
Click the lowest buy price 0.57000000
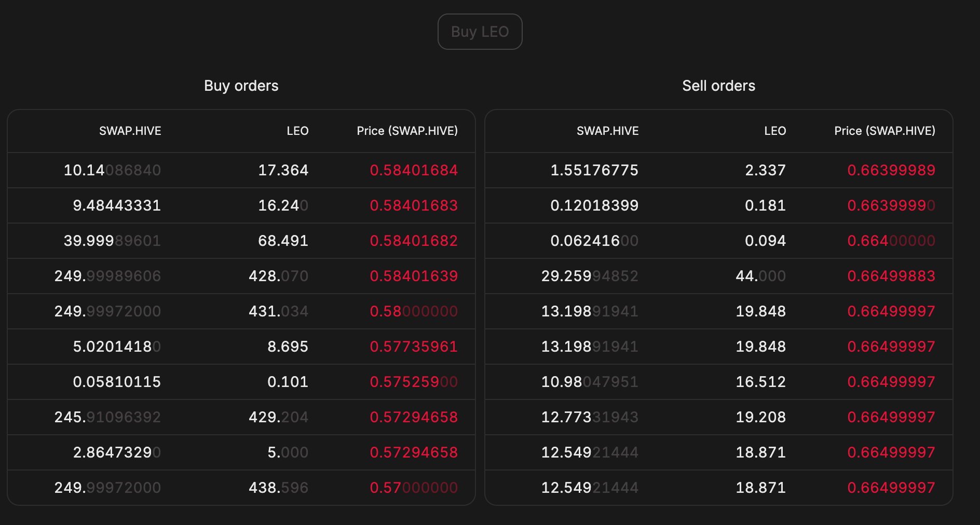[x=413, y=488]
